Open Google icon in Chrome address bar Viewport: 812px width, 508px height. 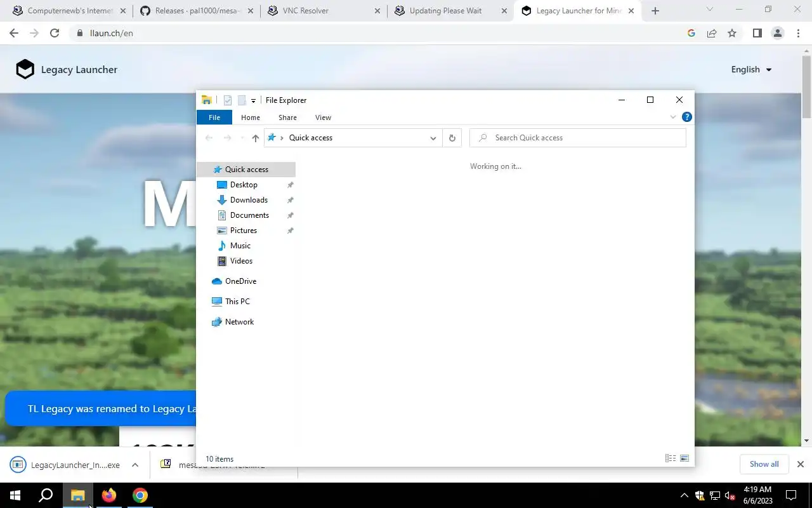(691, 33)
